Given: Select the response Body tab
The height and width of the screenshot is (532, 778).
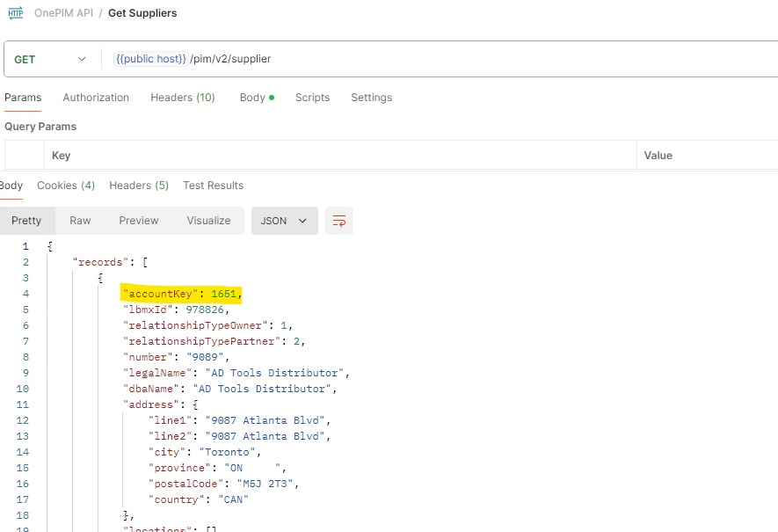Looking at the screenshot, I should click(x=11, y=186).
